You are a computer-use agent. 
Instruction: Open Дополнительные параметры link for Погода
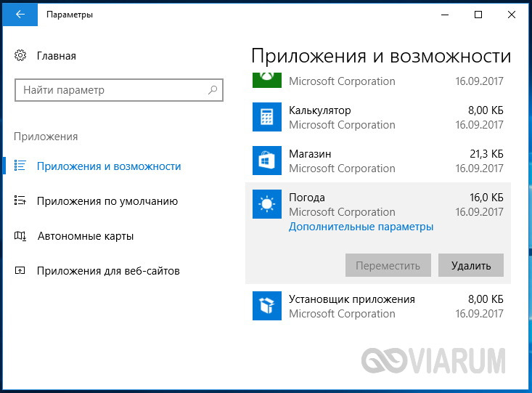pyautogui.click(x=361, y=227)
